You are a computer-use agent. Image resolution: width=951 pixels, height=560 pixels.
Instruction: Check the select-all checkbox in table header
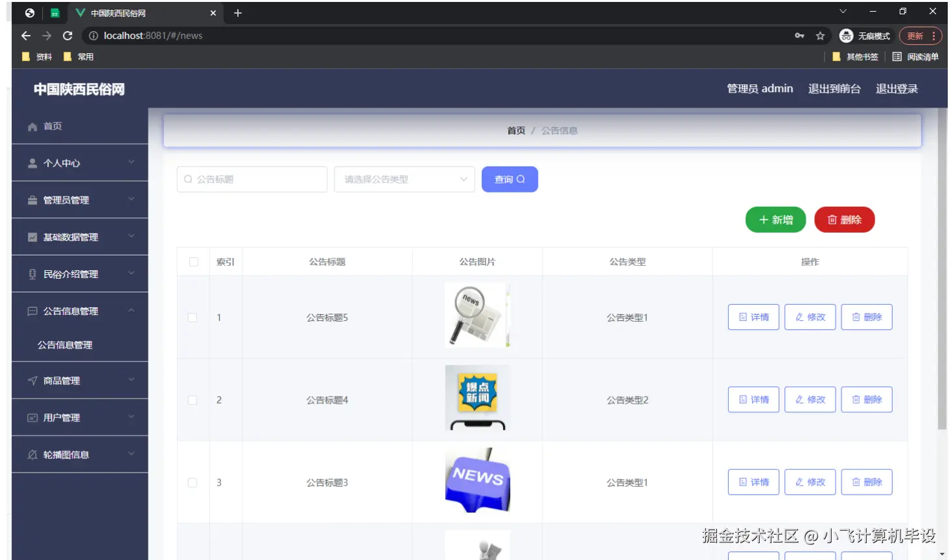(193, 261)
